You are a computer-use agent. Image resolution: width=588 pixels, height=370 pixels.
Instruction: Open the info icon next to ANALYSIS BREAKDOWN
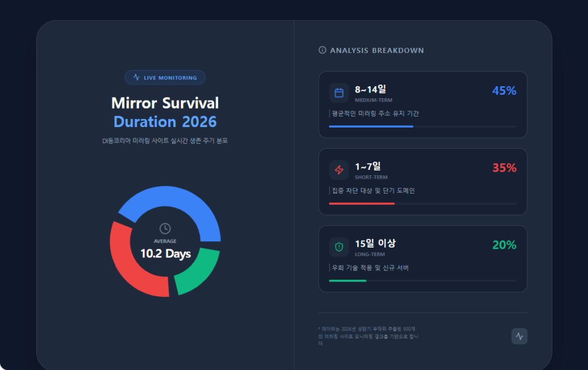pos(322,50)
